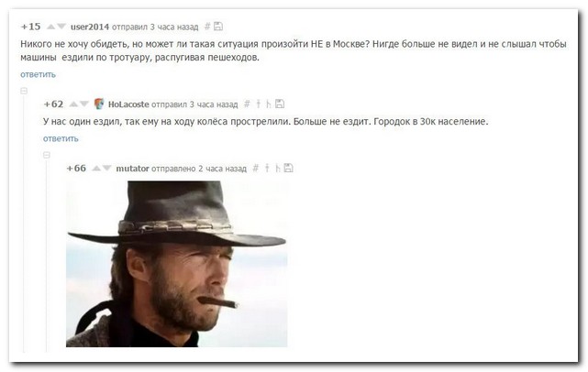The image size is (588, 372).
Task: Downvote HoLacoste's comment
Action: (84, 104)
